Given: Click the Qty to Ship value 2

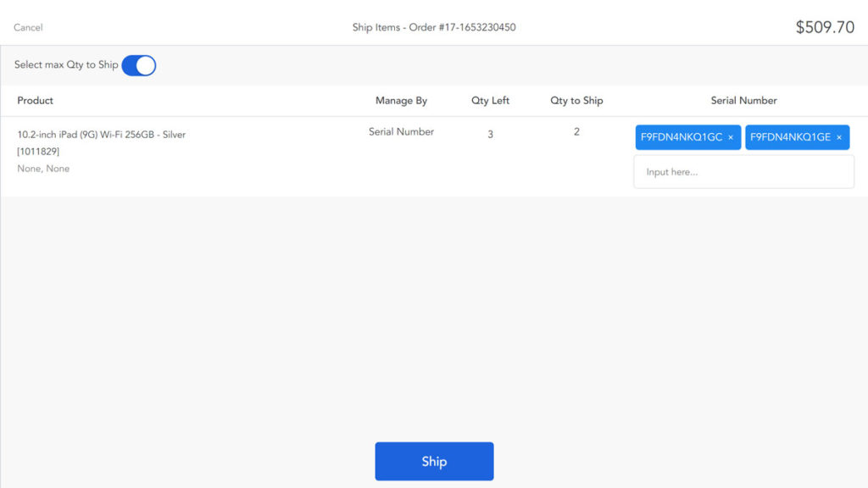Looking at the screenshot, I should point(576,131).
